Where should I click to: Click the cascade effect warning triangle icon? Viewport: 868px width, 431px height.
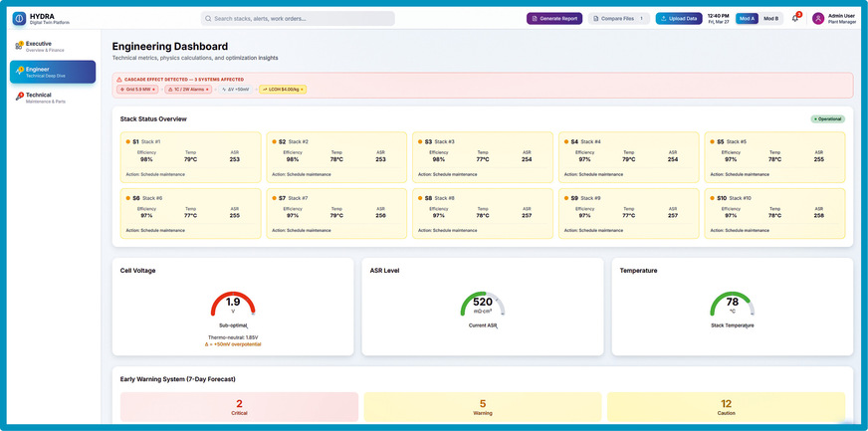point(119,80)
